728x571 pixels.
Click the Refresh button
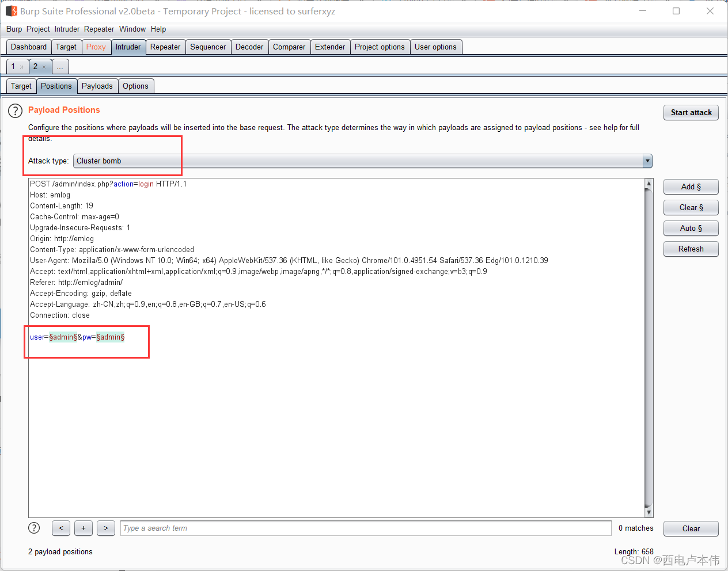tap(691, 249)
